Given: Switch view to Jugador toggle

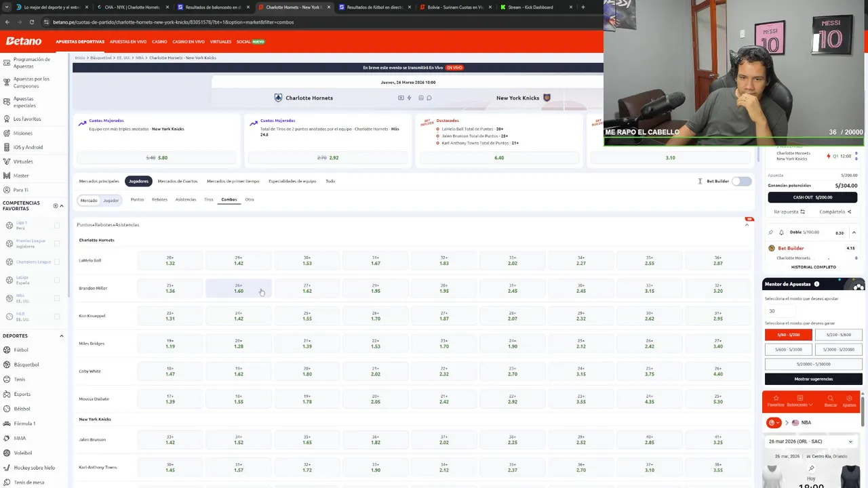Looking at the screenshot, I should point(111,200).
